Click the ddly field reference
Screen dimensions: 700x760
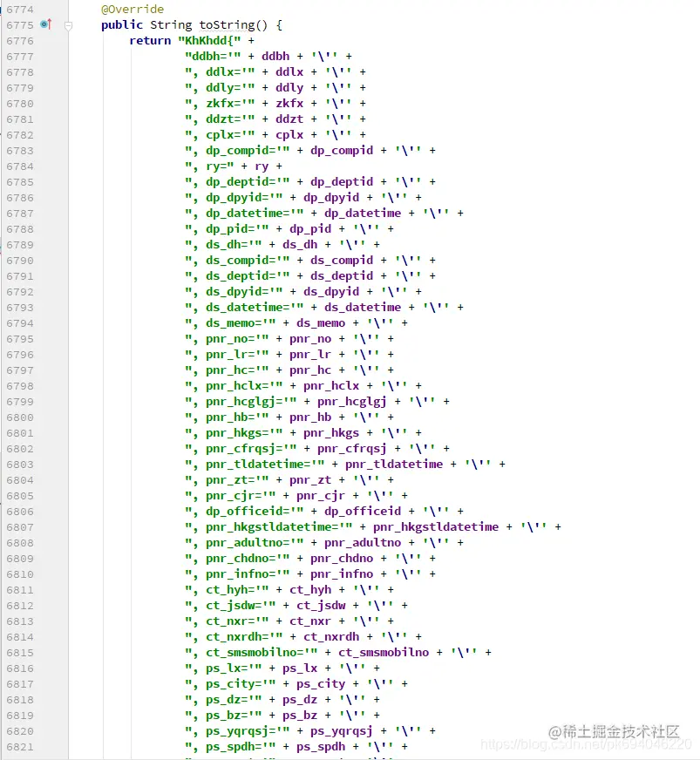click(x=289, y=88)
